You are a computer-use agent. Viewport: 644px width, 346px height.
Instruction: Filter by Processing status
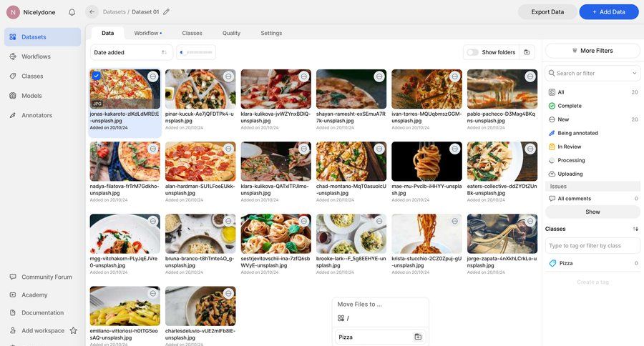(592, 160)
